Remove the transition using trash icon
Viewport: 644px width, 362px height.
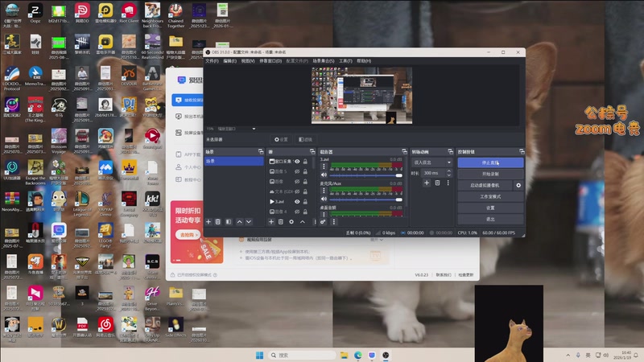point(437,183)
